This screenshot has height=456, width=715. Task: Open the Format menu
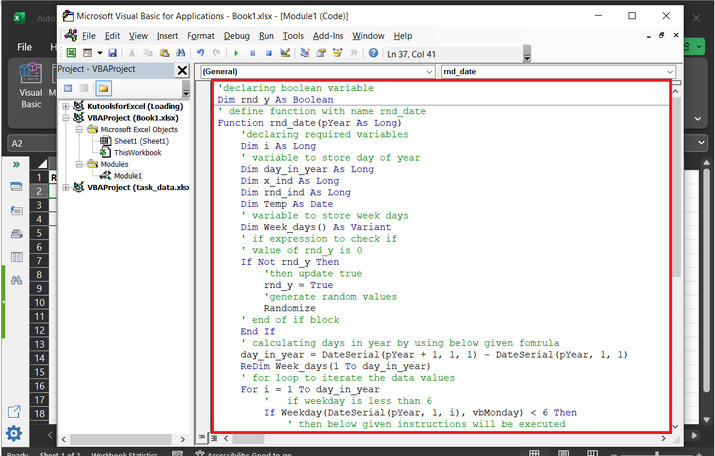[x=201, y=36]
